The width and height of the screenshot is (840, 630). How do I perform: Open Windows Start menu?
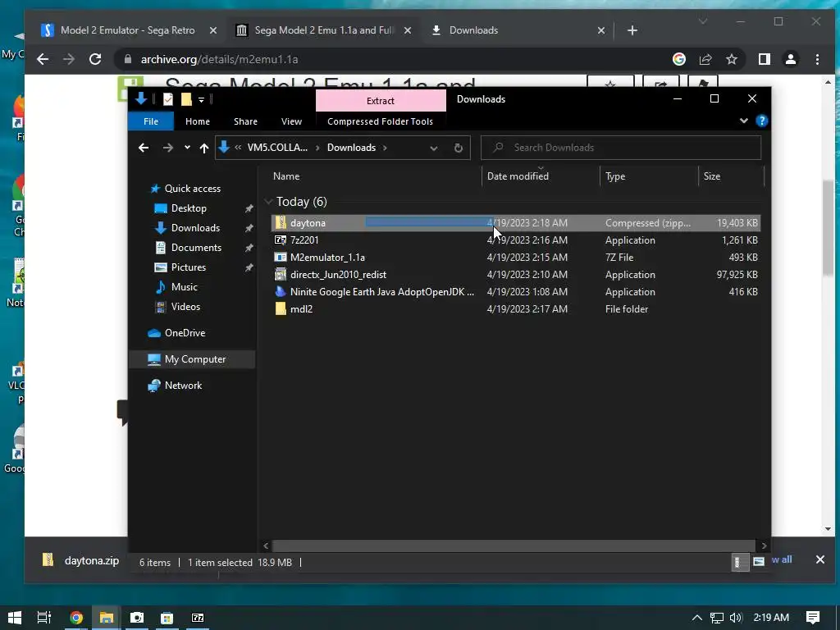tap(15, 618)
